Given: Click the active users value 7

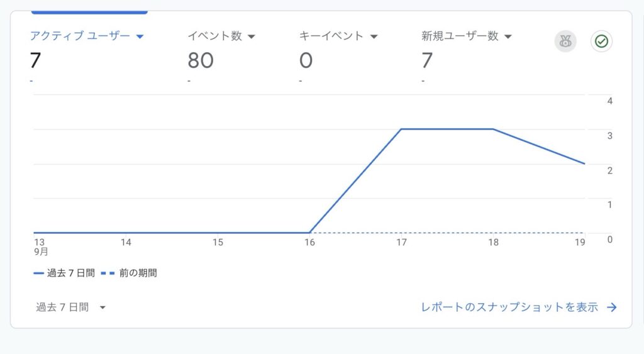Looking at the screenshot, I should (x=35, y=61).
